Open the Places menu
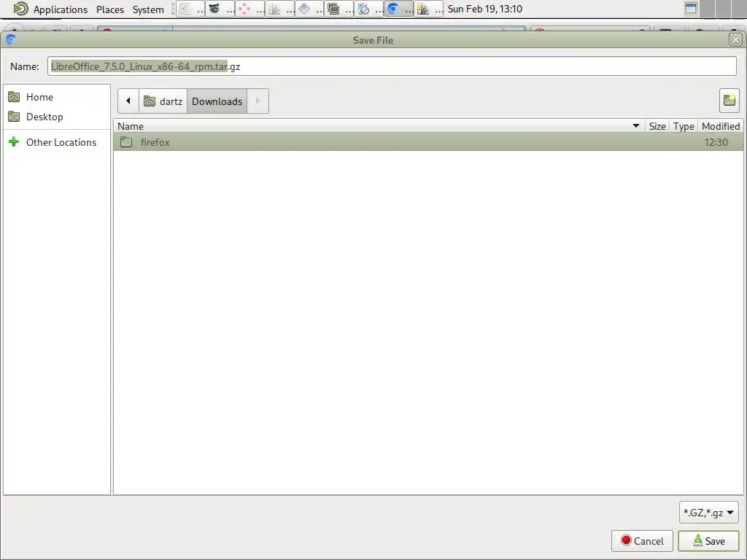The height and width of the screenshot is (560, 747). [x=110, y=9]
